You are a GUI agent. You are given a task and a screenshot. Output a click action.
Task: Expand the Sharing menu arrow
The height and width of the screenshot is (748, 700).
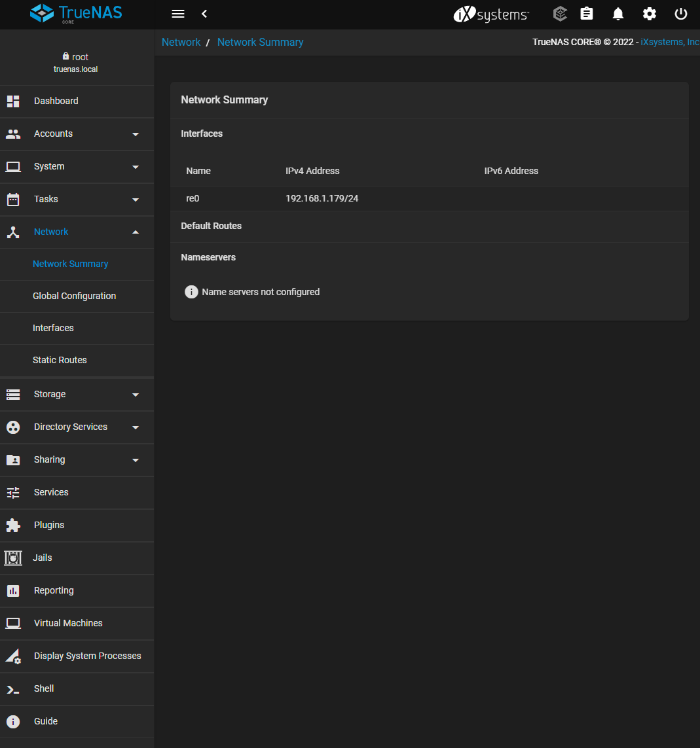[136, 460]
